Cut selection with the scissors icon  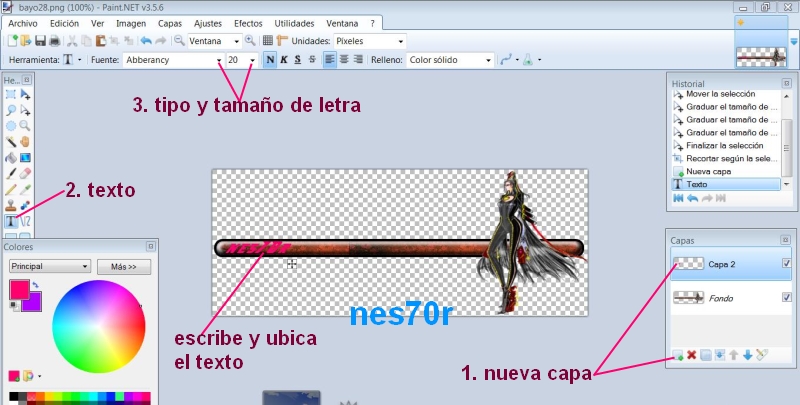pos(72,41)
